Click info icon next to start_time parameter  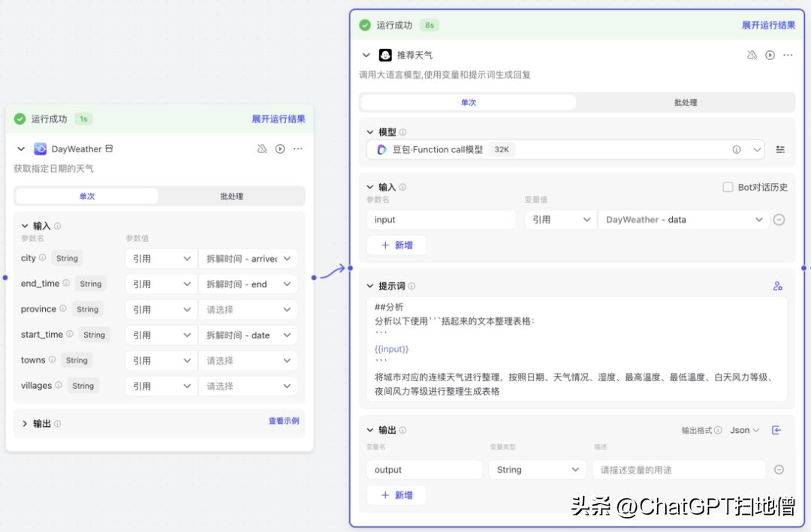(x=69, y=334)
